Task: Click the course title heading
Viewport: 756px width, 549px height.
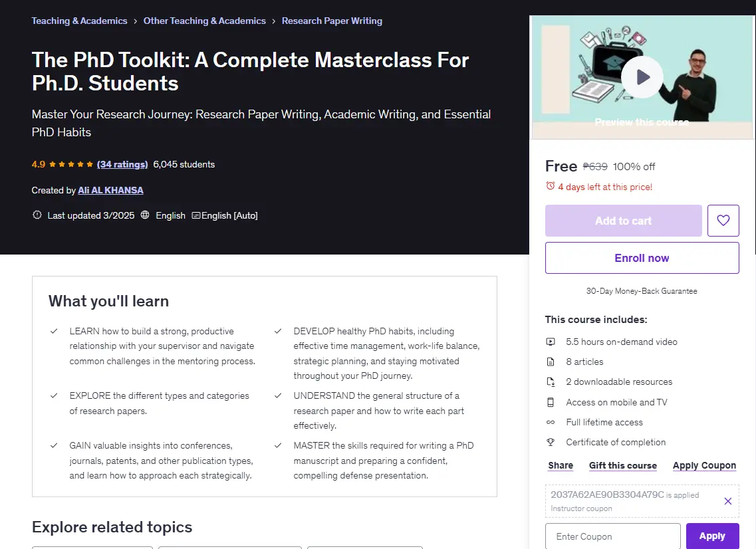Action: [x=250, y=71]
